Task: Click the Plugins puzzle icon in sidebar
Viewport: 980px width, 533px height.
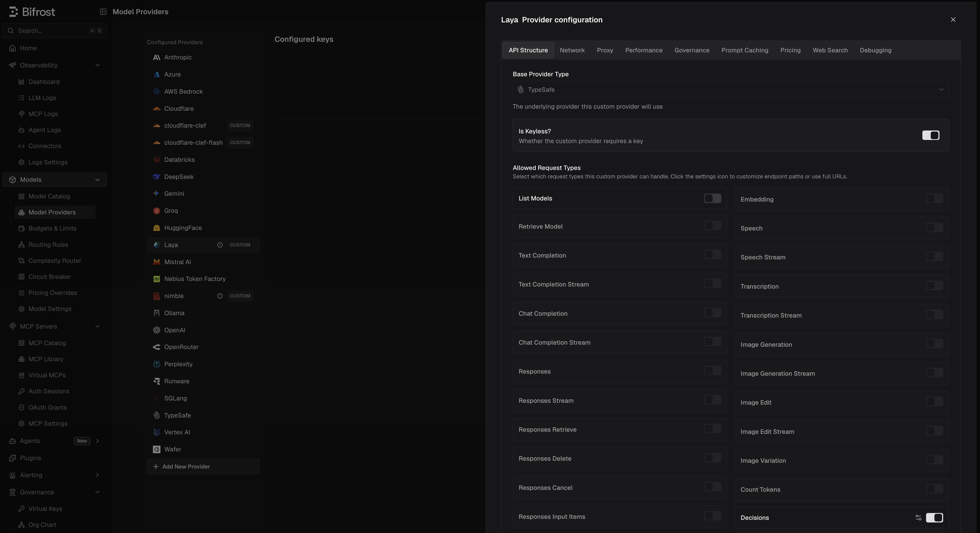Action: click(x=13, y=458)
